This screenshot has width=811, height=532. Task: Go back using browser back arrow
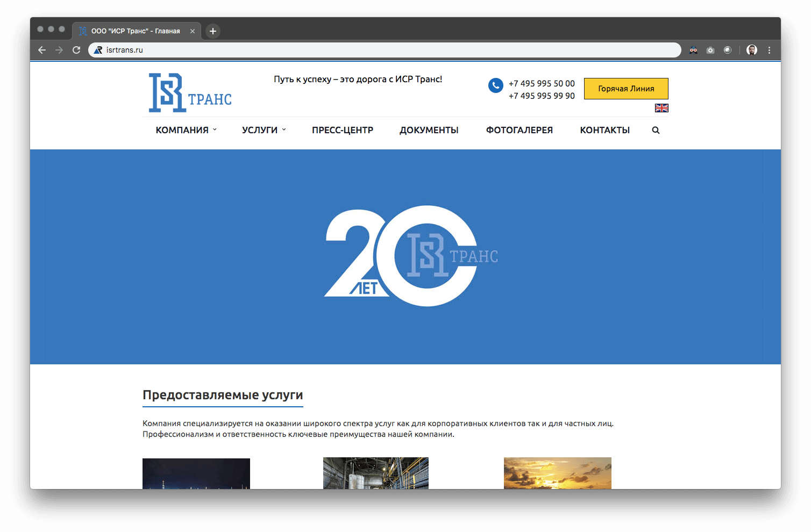tap(42, 50)
